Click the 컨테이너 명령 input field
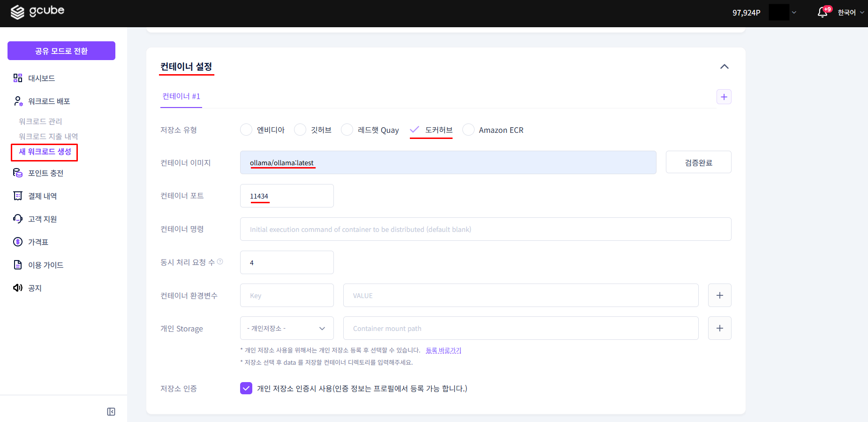 pos(486,229)
